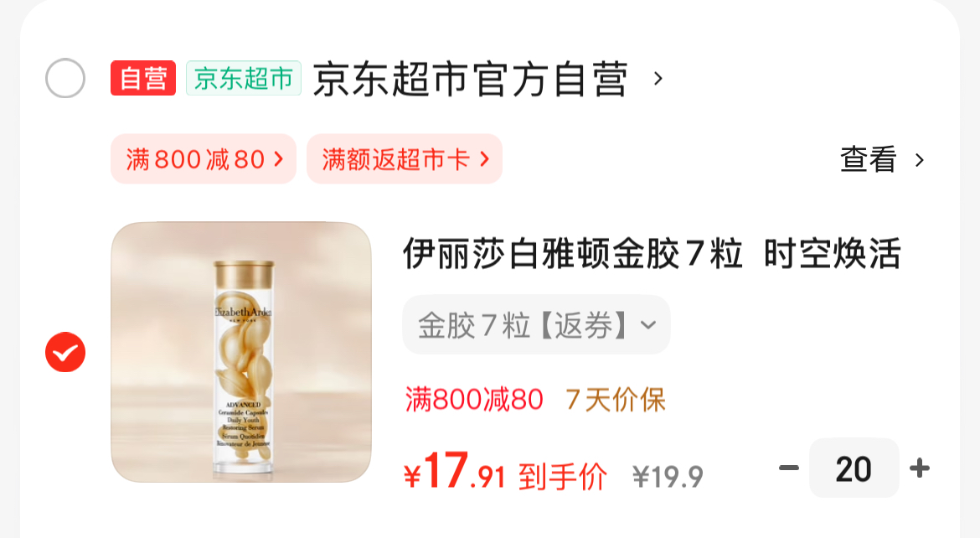Click the quantity field showing 20
Image resolution: width=980 pixels, height=538 pixels.
click(854, 468)
